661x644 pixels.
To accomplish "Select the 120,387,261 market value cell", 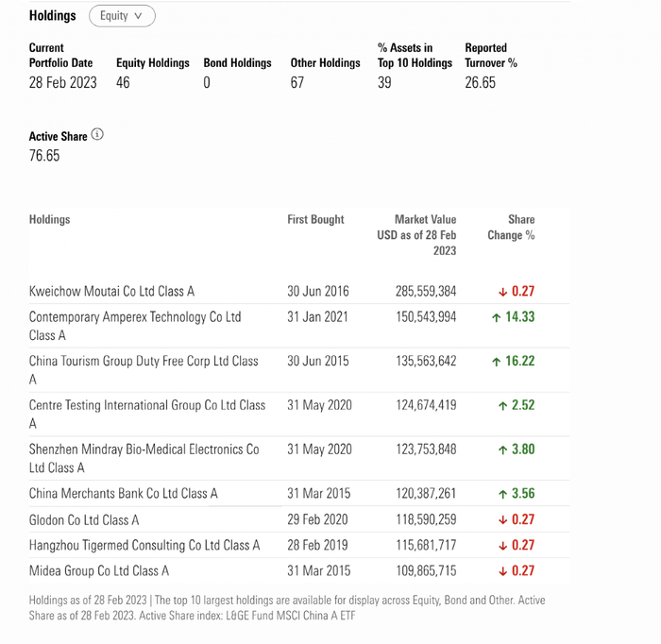I will tap(426, 494).
